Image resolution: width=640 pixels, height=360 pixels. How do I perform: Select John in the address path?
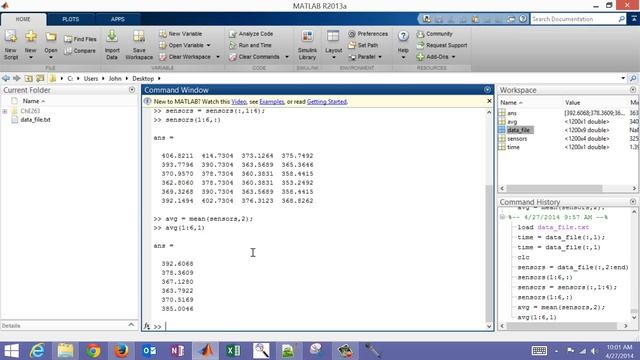(115, 78)
